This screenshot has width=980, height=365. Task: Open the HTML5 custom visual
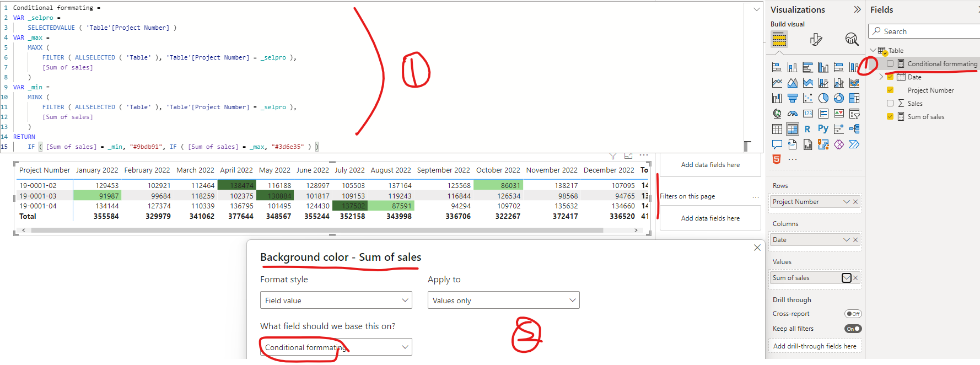[777, 159]
